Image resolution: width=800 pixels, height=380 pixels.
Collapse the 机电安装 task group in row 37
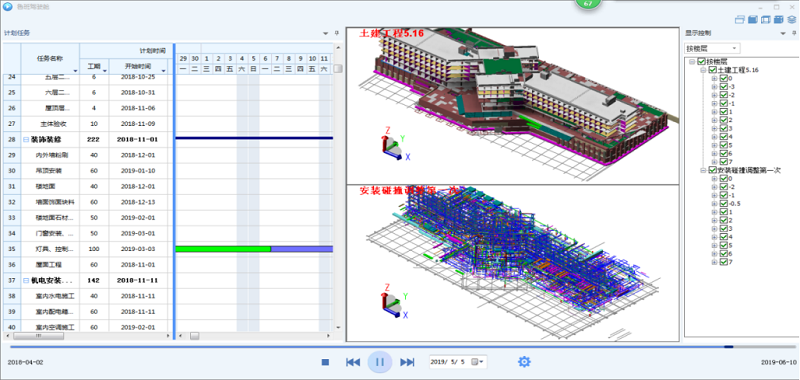[26, 280]
